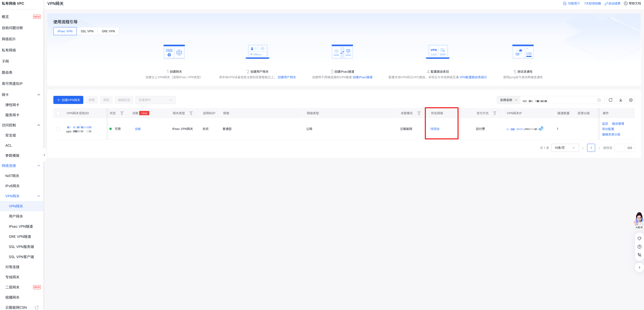
Task: Open the table column settings icon
Action: click(x=631, y=100)
